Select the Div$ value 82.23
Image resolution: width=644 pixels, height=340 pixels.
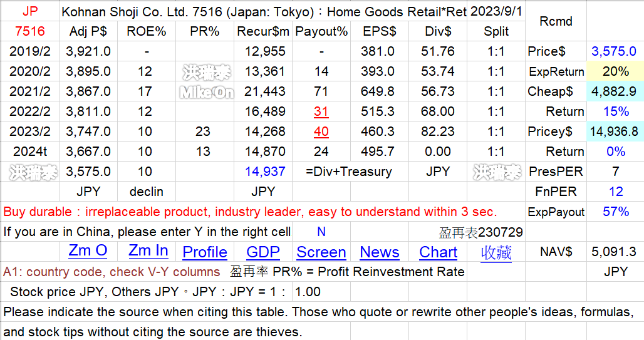pyautogui.click(x=438, y=131)
